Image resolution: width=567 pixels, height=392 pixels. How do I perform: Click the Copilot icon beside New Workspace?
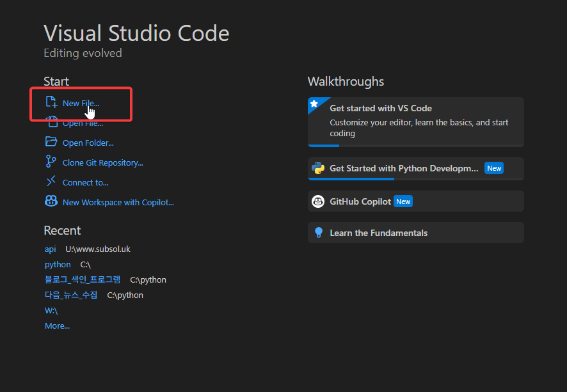[51, 201]
